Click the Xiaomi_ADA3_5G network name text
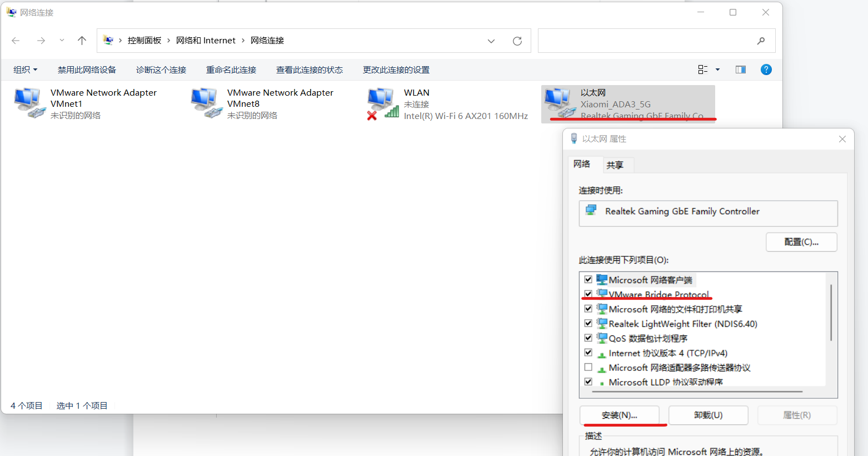 tap(616, 104)
